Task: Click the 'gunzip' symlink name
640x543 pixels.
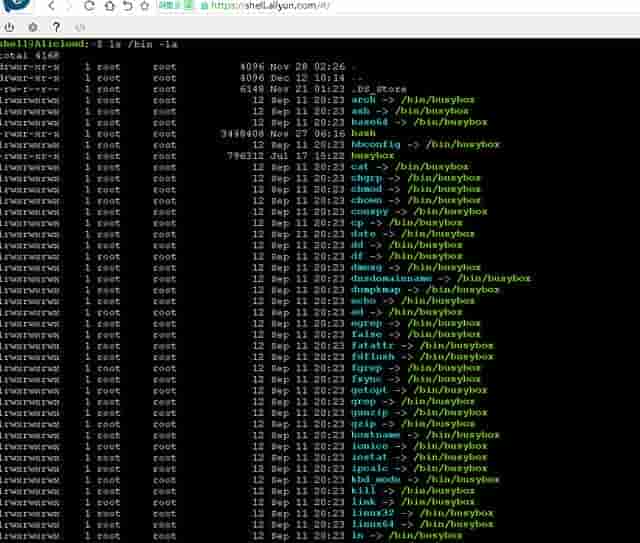Action: tap(369, 413)
